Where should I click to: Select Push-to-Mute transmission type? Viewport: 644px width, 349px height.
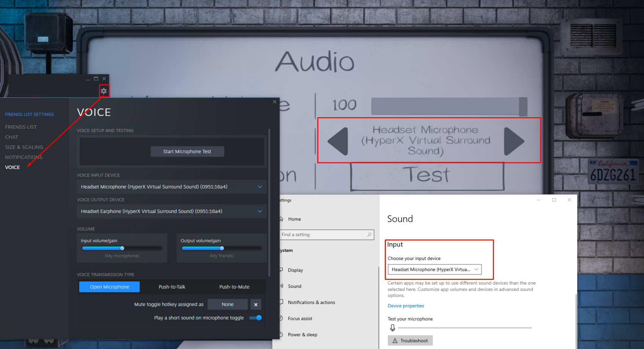point(234,287)
